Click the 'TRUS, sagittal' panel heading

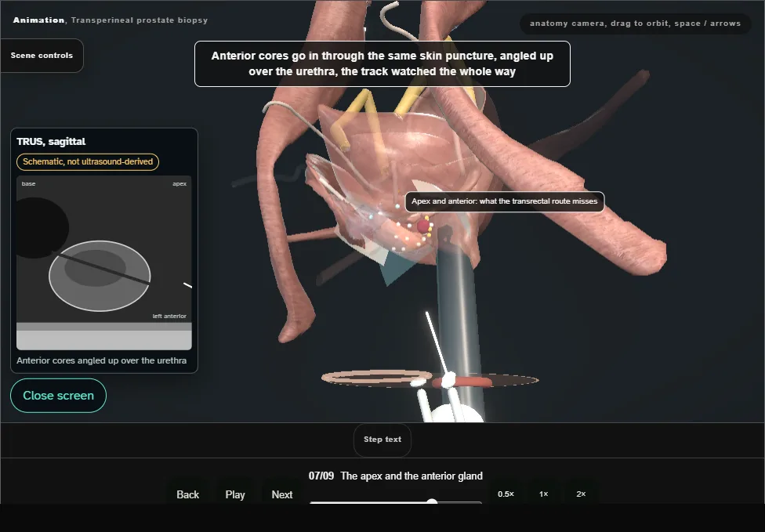(51, 141)
